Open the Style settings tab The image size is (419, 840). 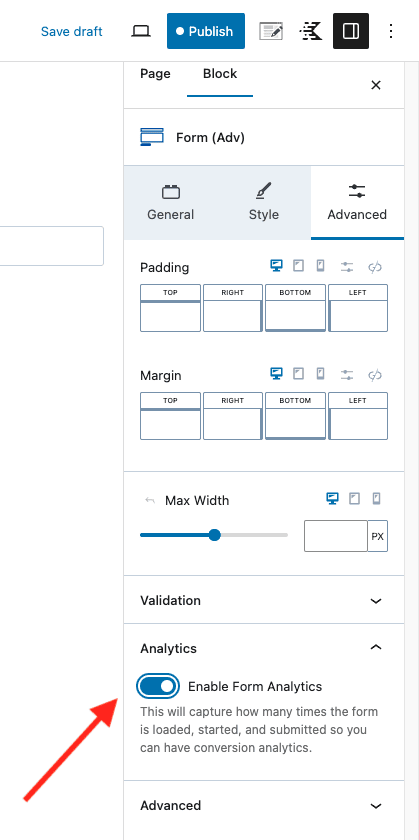click(264, 203)
